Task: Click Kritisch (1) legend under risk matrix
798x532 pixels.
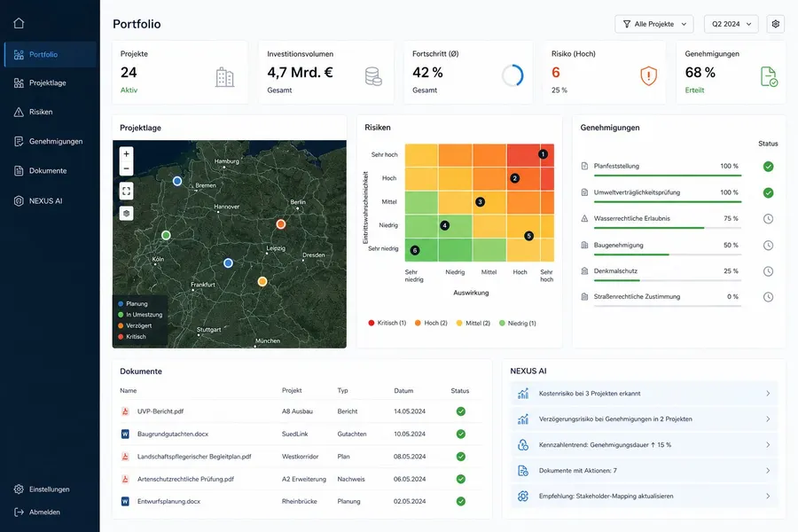Action: (x=387, y=324)
